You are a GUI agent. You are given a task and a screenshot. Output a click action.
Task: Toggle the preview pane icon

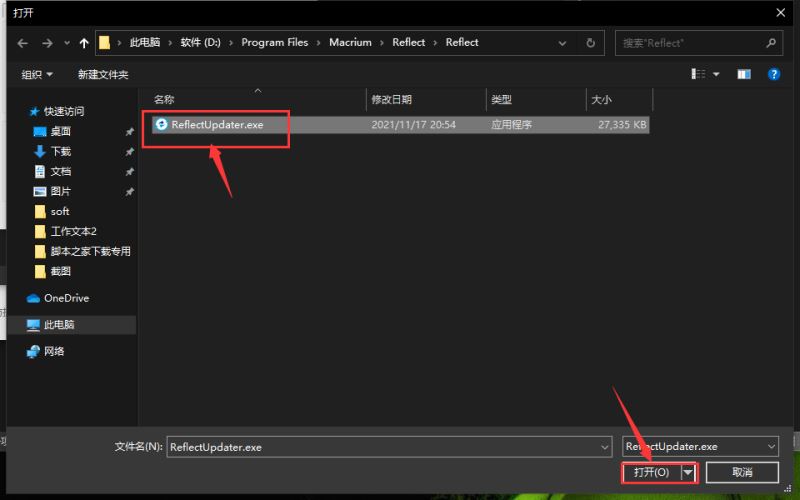click(744, 74)
